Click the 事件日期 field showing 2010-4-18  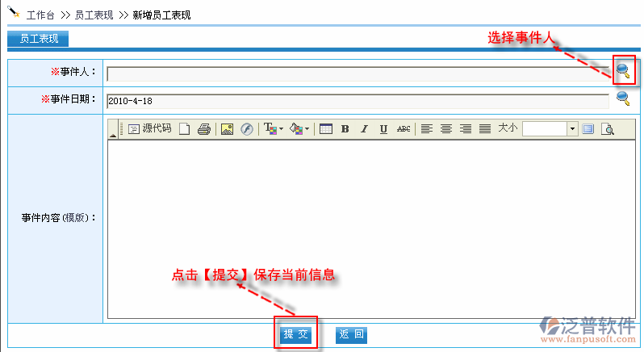click(x=358, y=101)
